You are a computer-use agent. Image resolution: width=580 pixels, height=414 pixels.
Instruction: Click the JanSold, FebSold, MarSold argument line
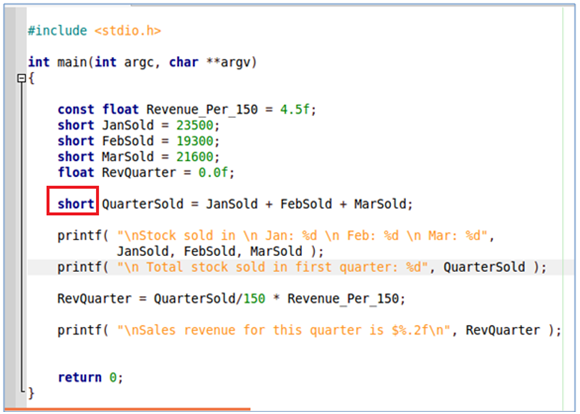tap(220, 252)
